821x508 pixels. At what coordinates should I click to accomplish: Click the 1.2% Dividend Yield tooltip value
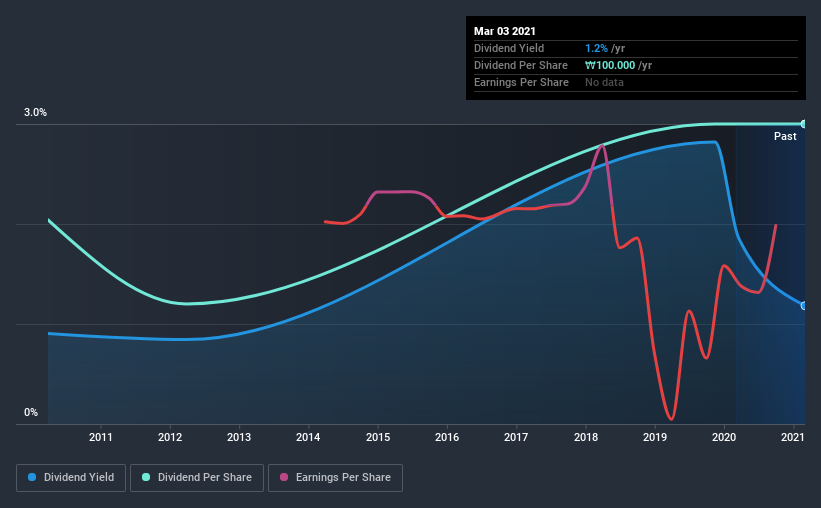point(596,48)
